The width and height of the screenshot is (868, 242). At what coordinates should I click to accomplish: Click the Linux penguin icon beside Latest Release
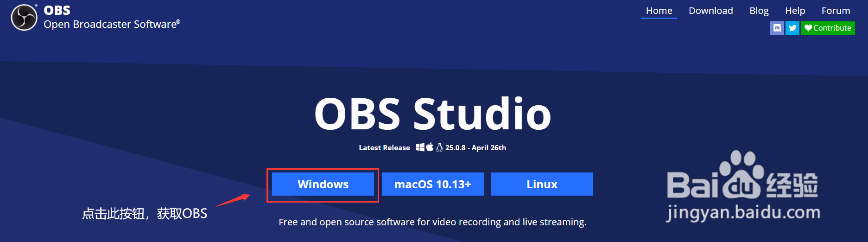click(439, 147)
